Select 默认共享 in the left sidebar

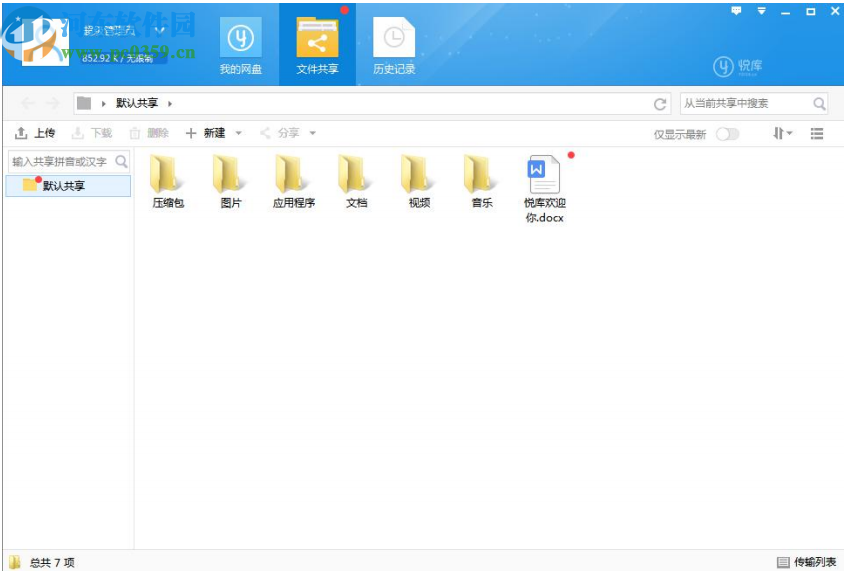point(68,186)
